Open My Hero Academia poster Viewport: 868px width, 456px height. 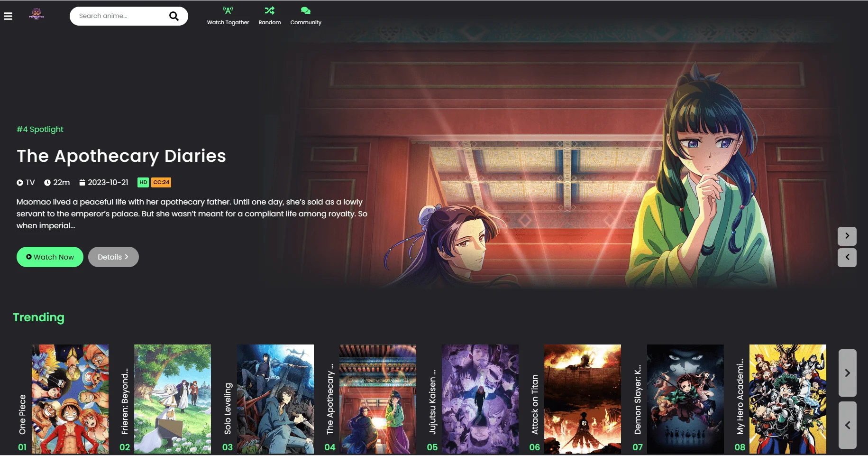[788, 399]
